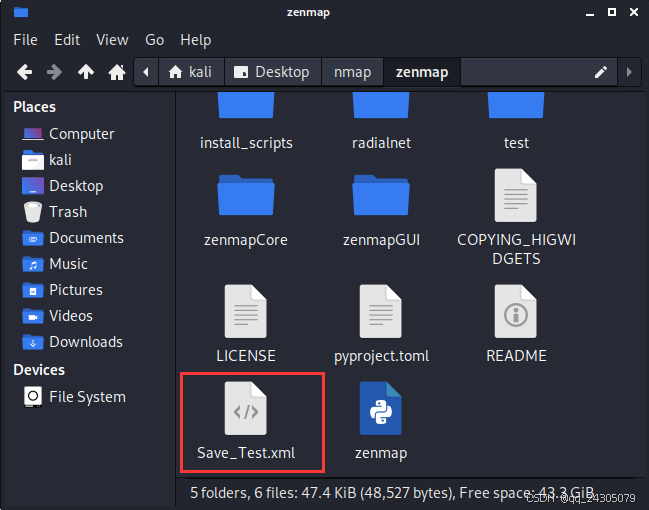Open the Help menu
Image resolution: width=649 pixels, height=510 pixels.
196,40
